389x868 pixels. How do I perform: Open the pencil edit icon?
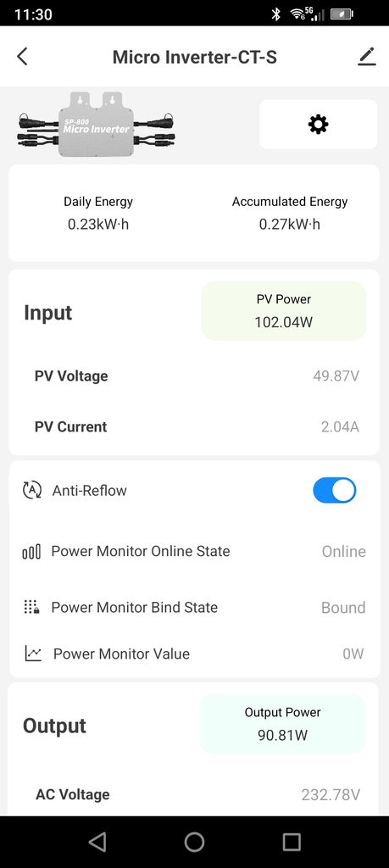366,57
